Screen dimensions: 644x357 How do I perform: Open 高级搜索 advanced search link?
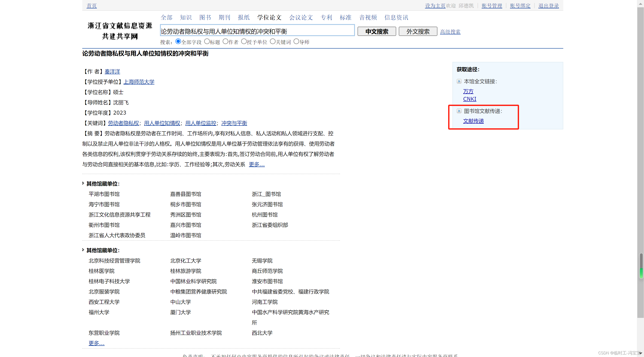pyautogui.click(x=450, y=32)
